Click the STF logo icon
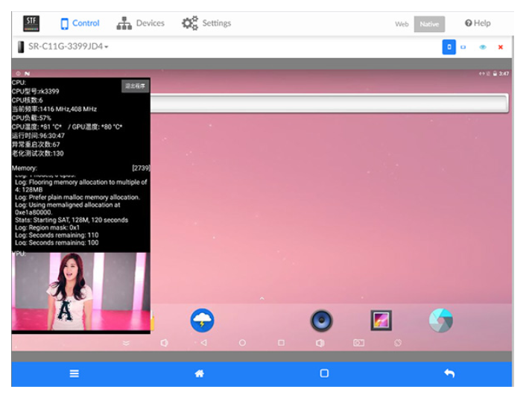Screen dimensions: 532x401 click(x=31, y=23)
